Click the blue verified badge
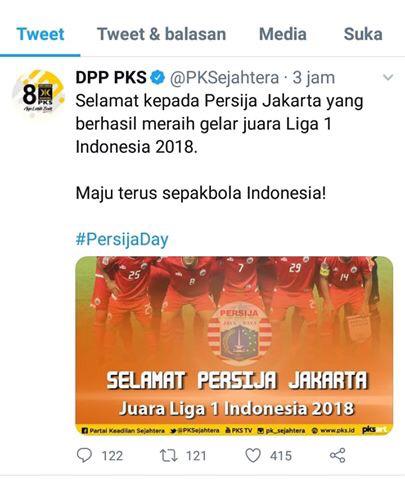The height and width of the screenshot is (480, 405). [157, 77]
